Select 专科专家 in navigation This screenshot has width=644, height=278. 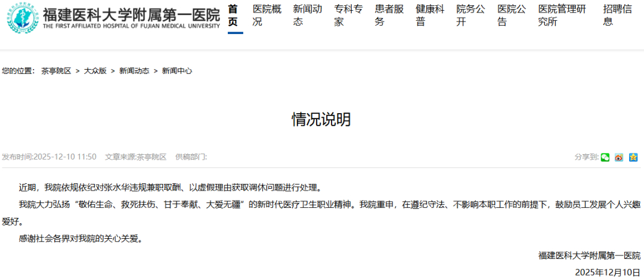348,15
